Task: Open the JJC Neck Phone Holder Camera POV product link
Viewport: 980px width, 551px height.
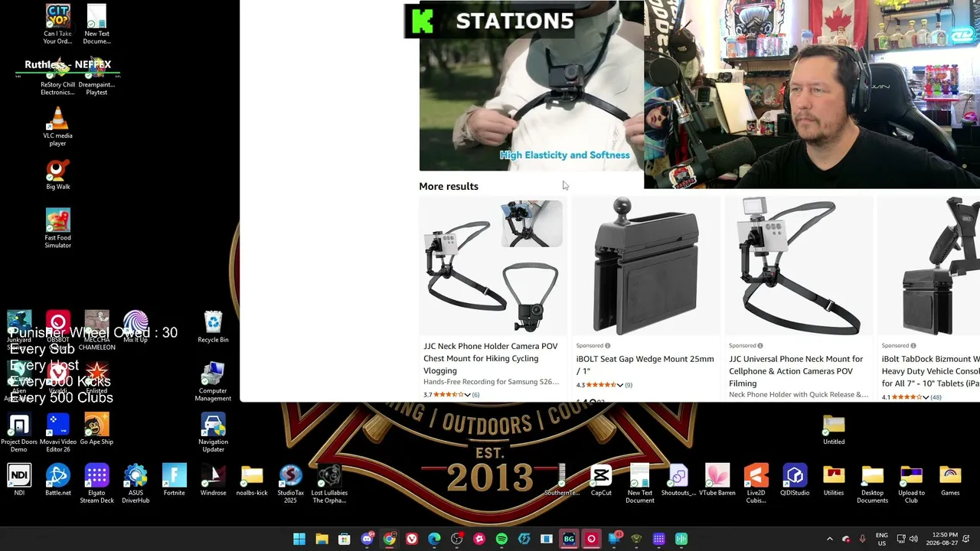Action: coord(491,358)
